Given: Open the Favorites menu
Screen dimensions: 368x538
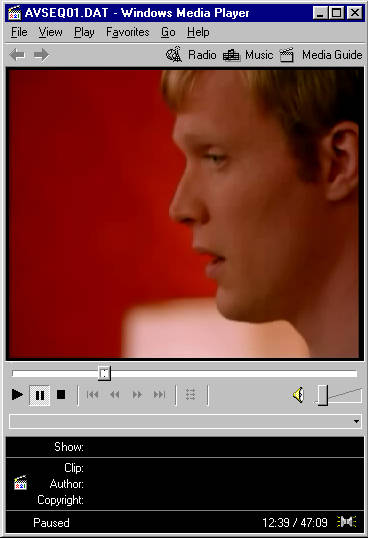Looking at the screenshot, I should tap(128, 32).
